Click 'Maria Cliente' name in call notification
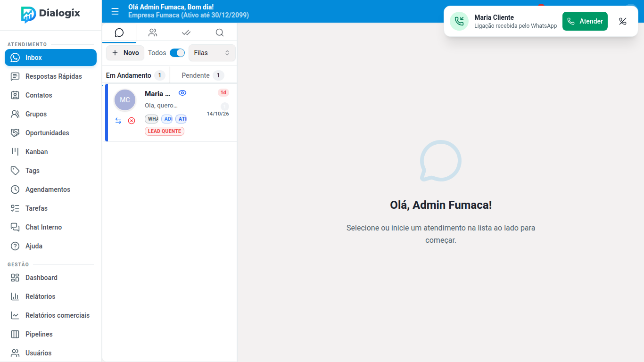This screenshot has height=362, width=644. point(494,17)
